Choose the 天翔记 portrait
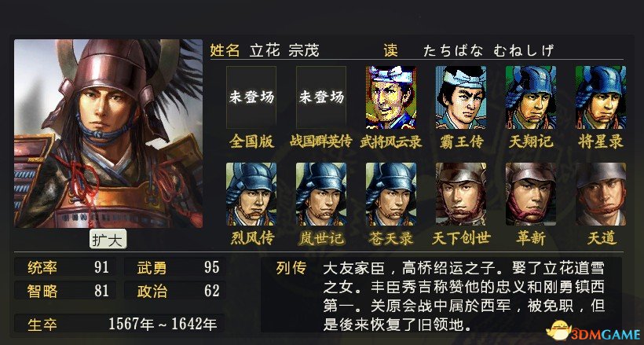 coord(531,97)
